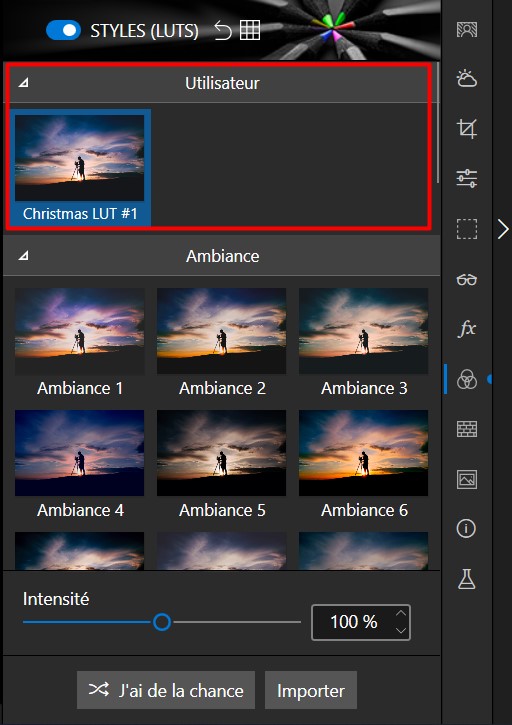
Task: Open the picture frame icon in sidebar
Action: click(x=467, y=479)
